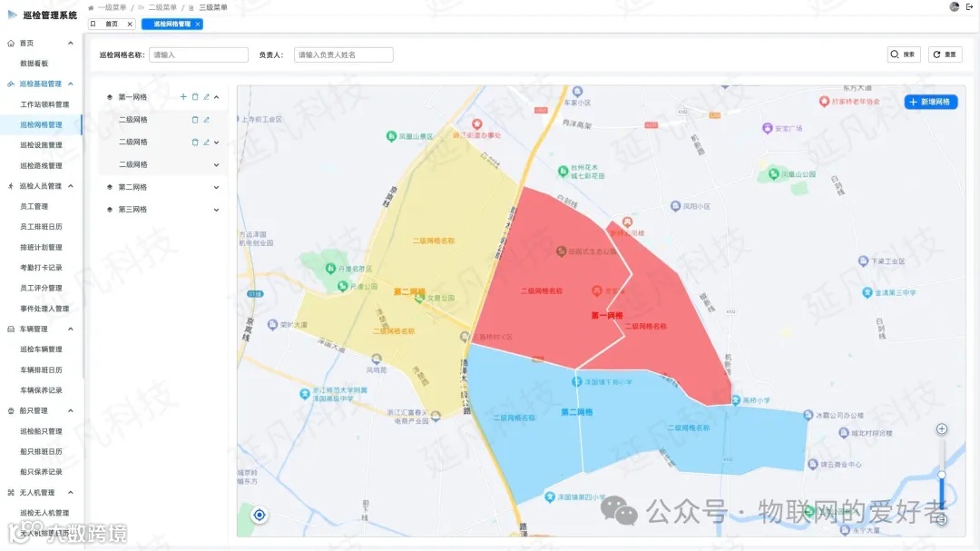This screenshot has width=980, height=551.
Task: Click the layers icon beside 第二网格
Action: [110, 187]
